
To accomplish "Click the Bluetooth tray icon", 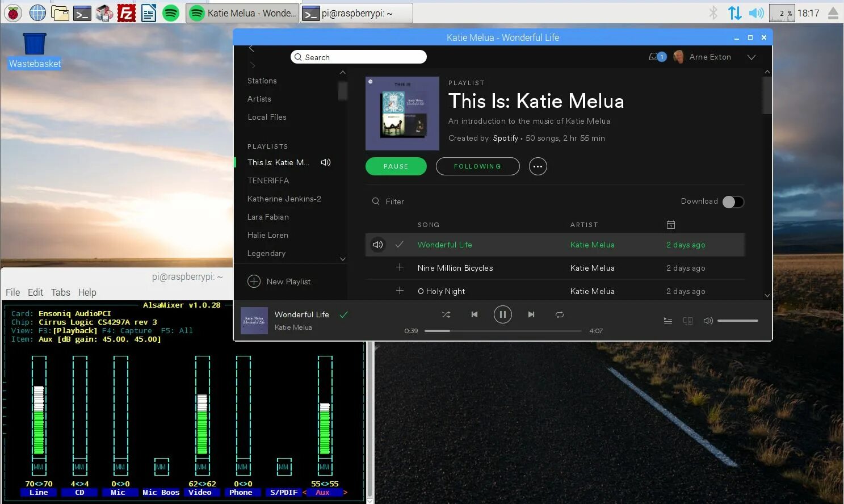I will (713, 12).
